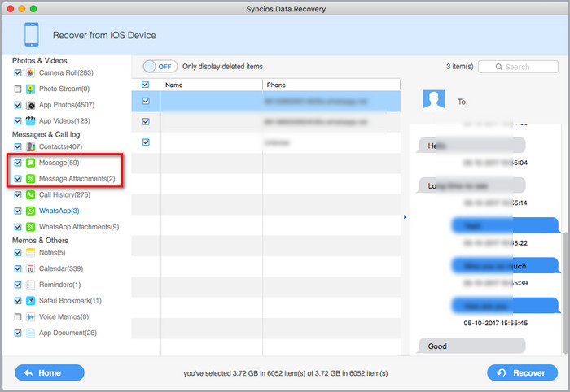Click in the Search field
Screen dimensions: 570x392
click(518, 67)
